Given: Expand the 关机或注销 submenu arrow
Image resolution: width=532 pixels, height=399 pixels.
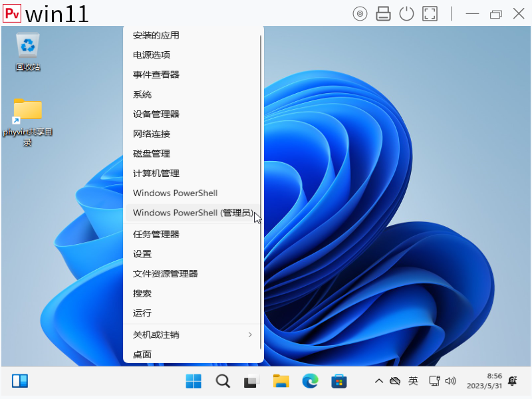Looking at the screenshot, I should [250, 335].
